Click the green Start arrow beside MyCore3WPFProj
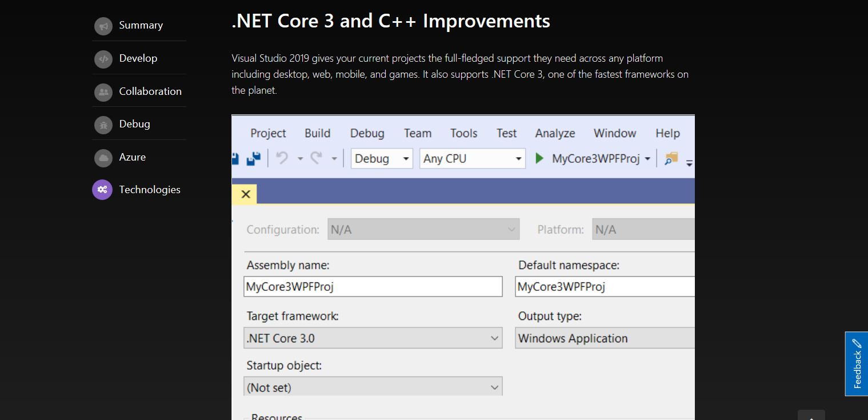Screen dimensions: 868x420 (539, 159)
